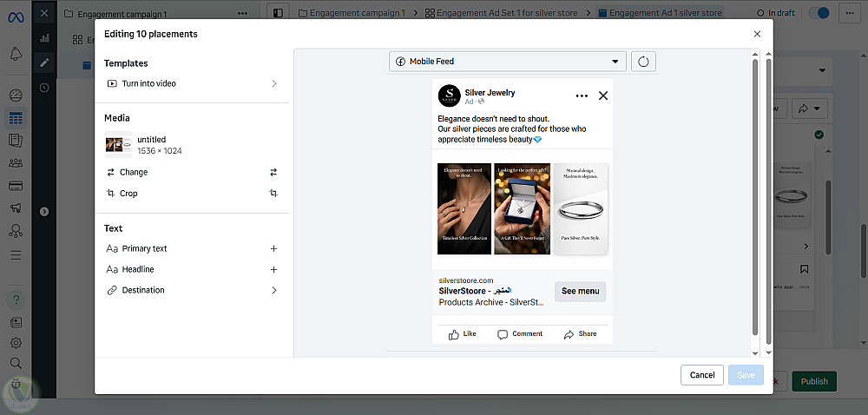The image size is (868, 415).
Task: Click the swap icon beside Change
Action: click(273, 172)
